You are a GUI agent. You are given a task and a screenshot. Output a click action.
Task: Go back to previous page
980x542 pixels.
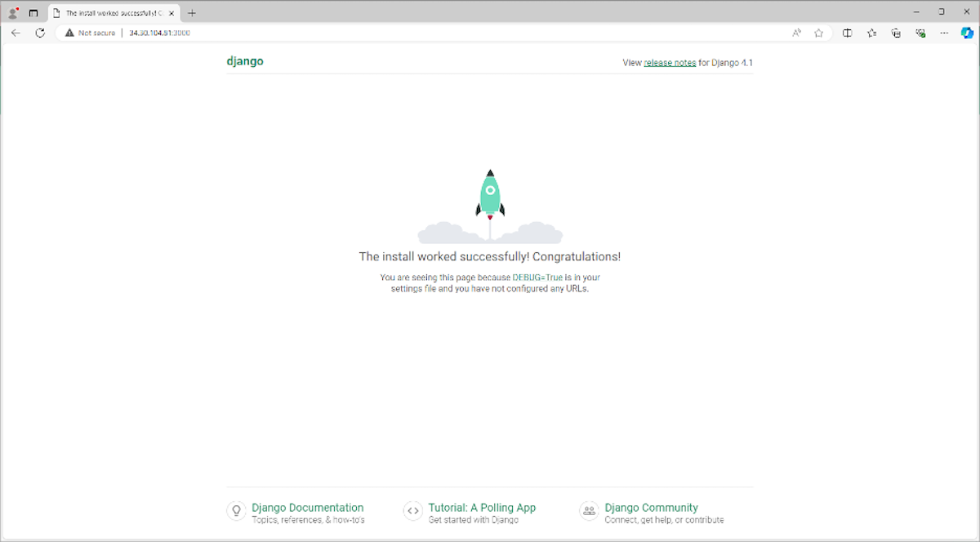click(x=16, y=33)
